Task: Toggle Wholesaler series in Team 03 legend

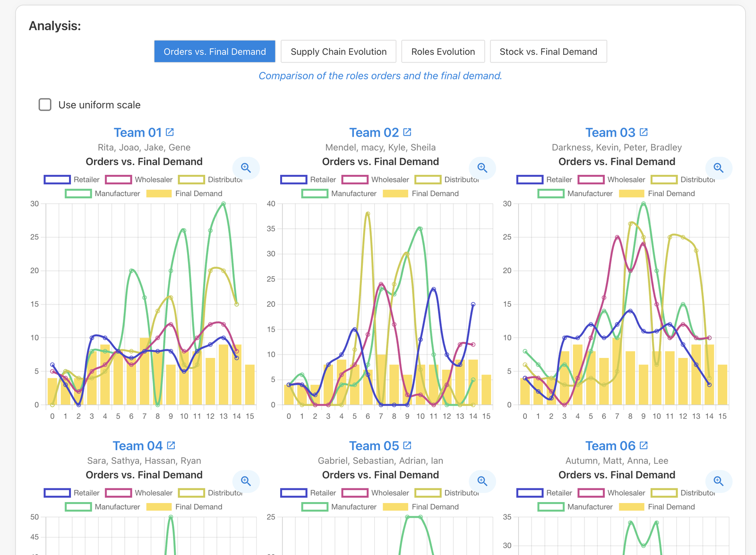Action: (611, 180)
